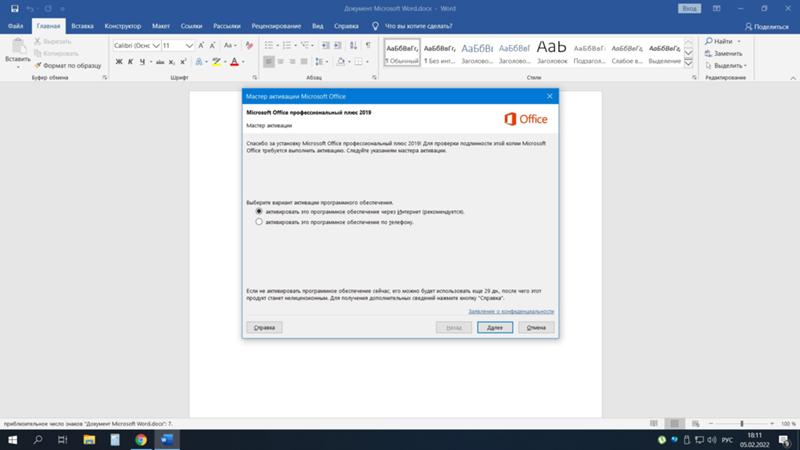
Task: Collapse the ribbon with the chevron
Action: pyautogui.click(x=793, y=78)
